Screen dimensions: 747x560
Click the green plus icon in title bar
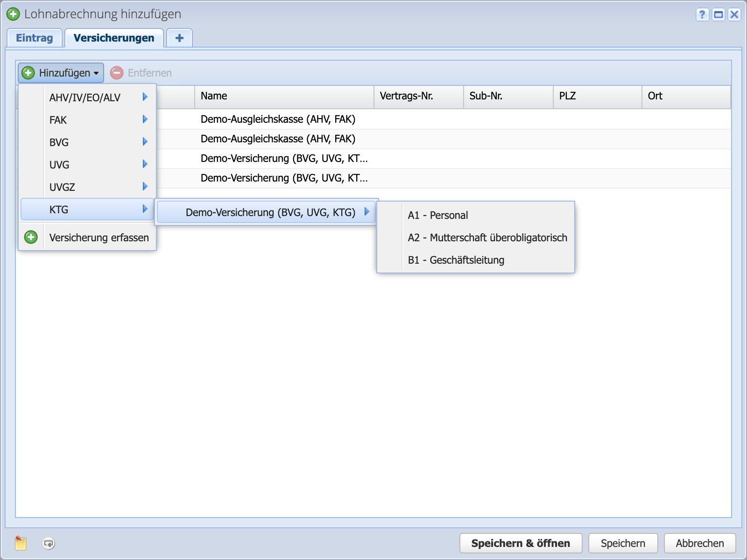click(x=13, y=14)
